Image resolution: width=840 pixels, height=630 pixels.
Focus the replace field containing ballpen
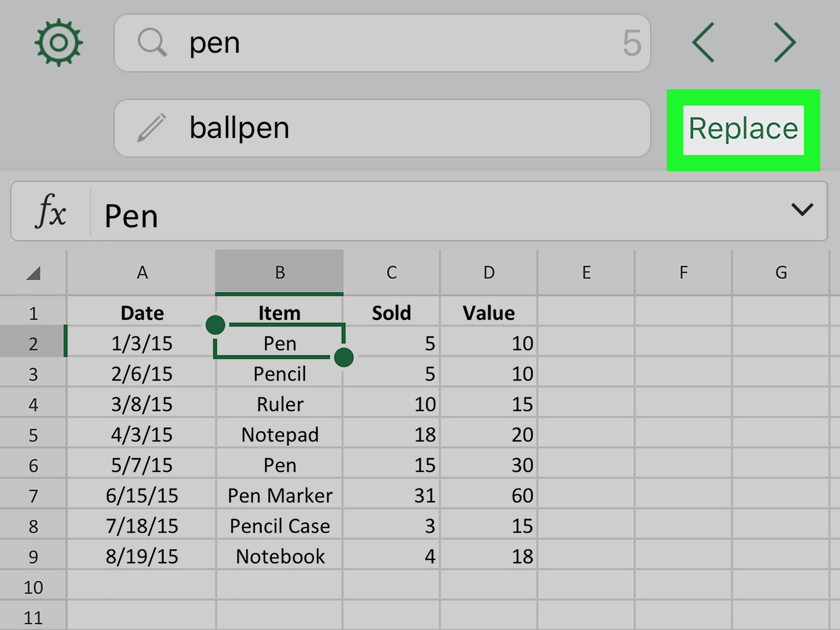[x=382, y=128]
